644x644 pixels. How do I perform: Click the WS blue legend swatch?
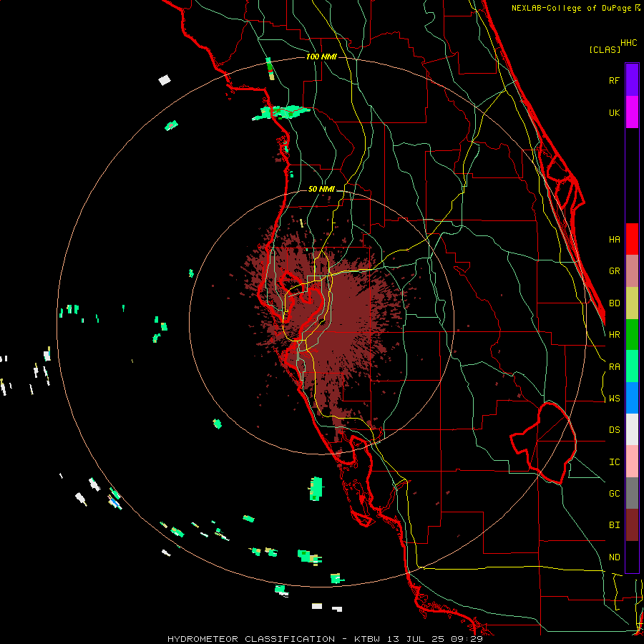coord(632,398)
